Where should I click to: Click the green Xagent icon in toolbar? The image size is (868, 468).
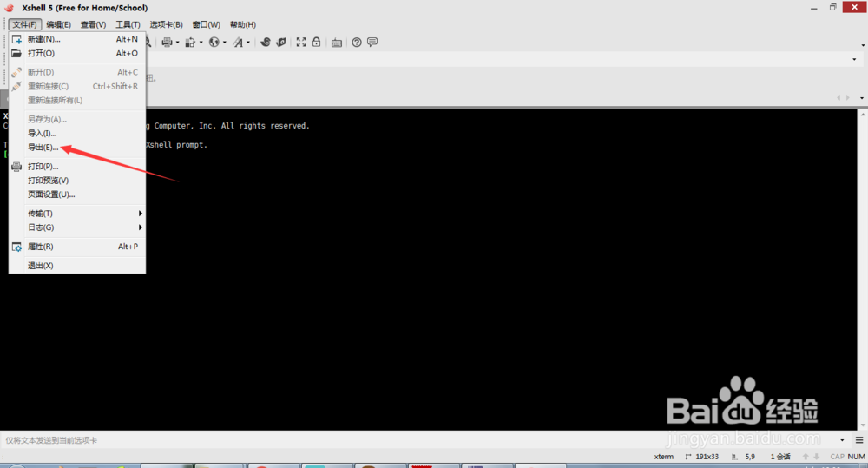tap(281, 42)
